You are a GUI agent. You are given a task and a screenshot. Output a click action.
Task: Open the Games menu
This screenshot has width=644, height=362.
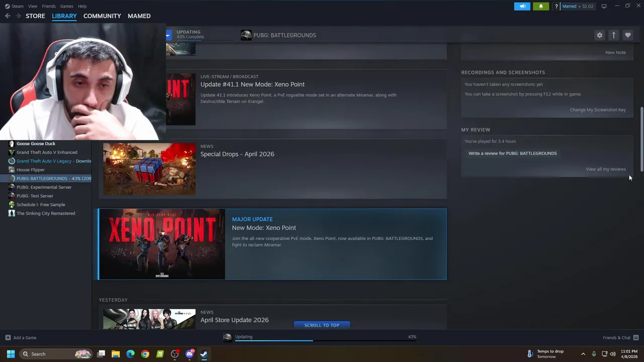coord(66,6)
